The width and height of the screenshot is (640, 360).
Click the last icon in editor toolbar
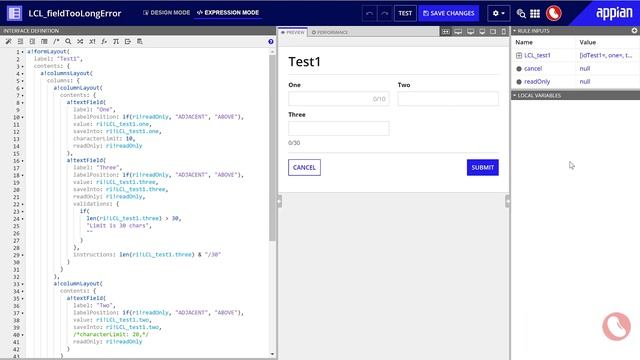140,42
